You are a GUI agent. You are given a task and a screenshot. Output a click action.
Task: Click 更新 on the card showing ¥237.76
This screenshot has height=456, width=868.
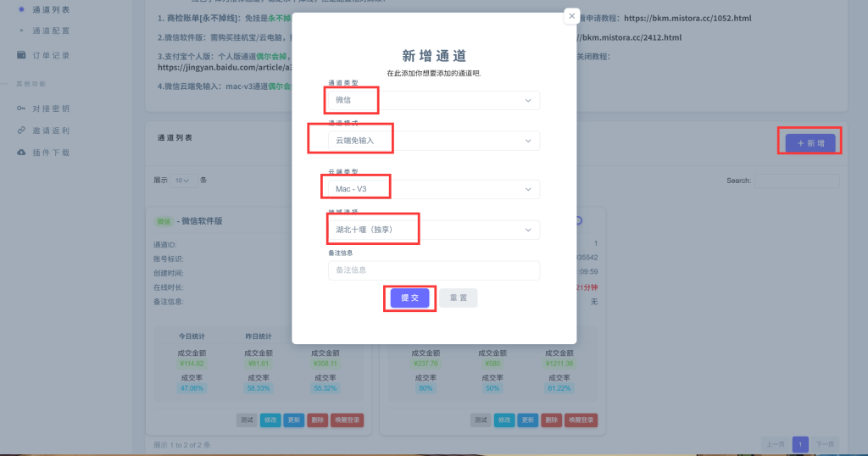pos(527,420)
